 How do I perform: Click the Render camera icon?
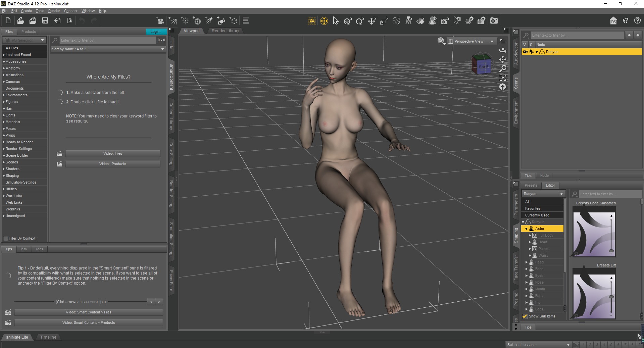pyautogui.click(x=494, y=21)
